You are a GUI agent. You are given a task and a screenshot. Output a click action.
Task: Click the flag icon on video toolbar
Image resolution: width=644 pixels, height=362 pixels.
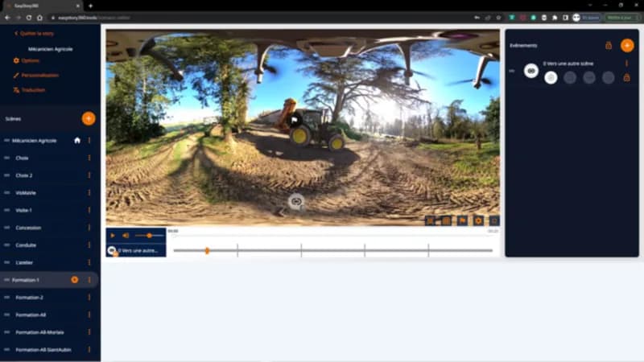coord(462,220)
